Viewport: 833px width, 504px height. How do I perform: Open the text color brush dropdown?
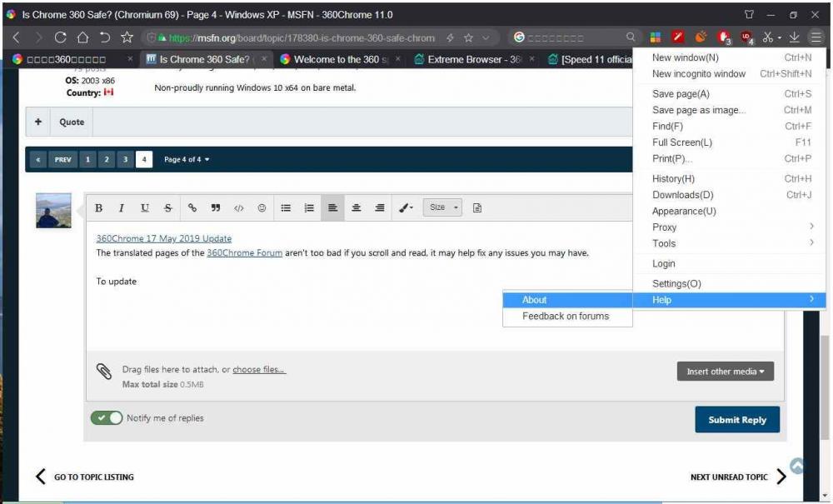click(406, 207)
